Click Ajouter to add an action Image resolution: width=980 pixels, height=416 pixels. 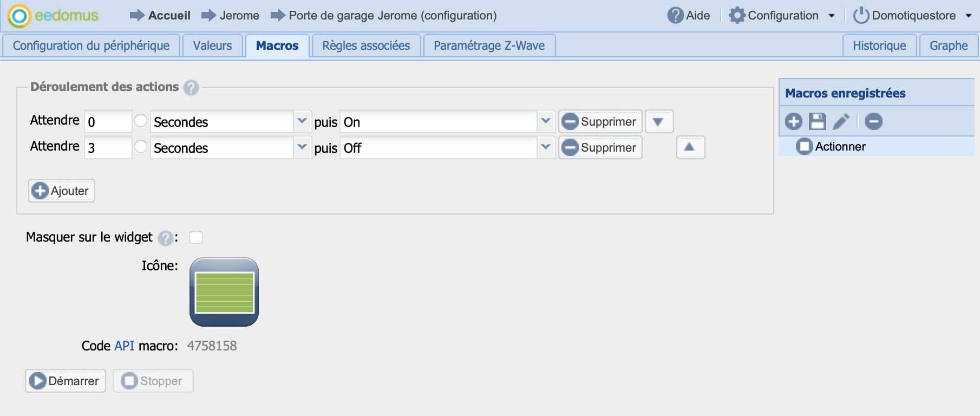62,191
